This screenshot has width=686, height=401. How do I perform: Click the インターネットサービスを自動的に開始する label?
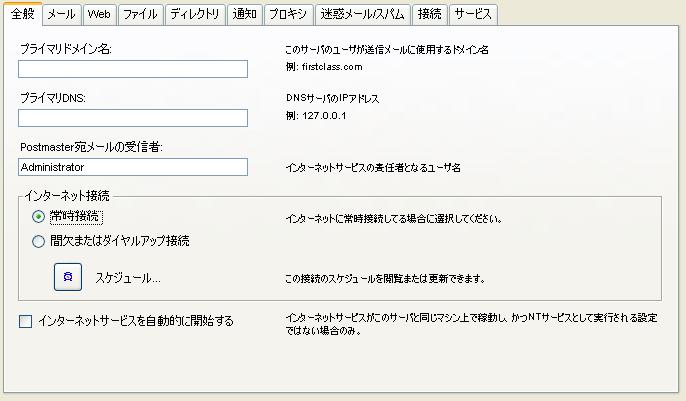[136, 321]
